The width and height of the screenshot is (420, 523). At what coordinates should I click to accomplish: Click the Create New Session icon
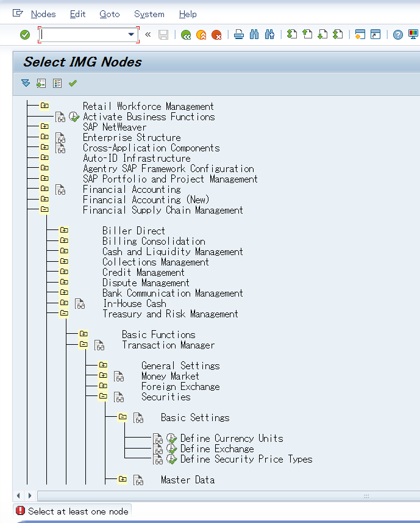(360, 34)
